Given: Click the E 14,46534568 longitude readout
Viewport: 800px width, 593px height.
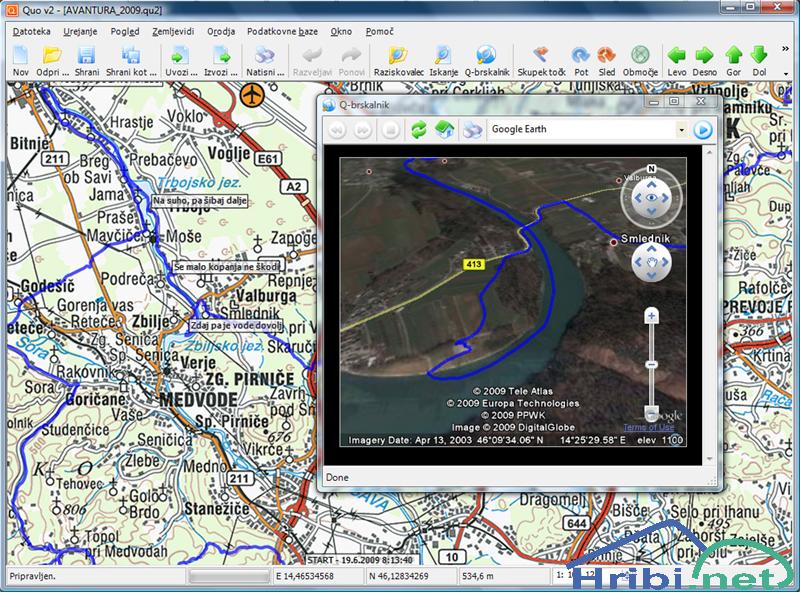Looking at the screenshot, I should (x=305, y=576).
